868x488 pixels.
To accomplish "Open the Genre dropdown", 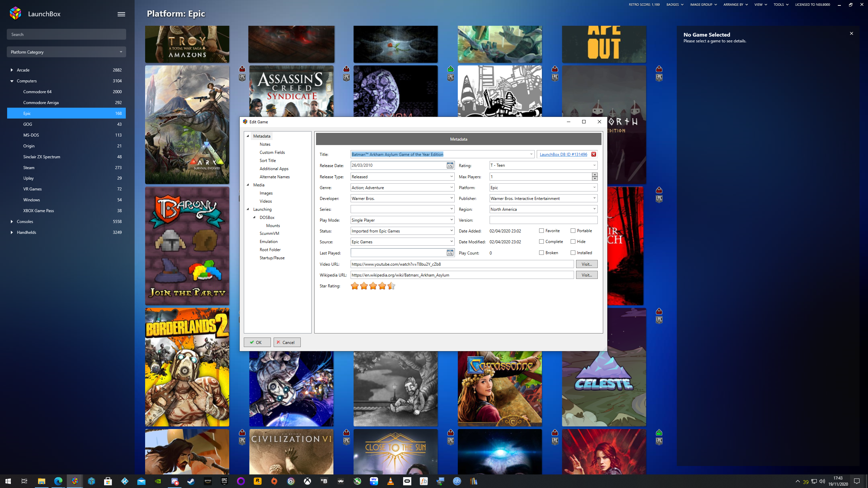I will coord(452,187).
